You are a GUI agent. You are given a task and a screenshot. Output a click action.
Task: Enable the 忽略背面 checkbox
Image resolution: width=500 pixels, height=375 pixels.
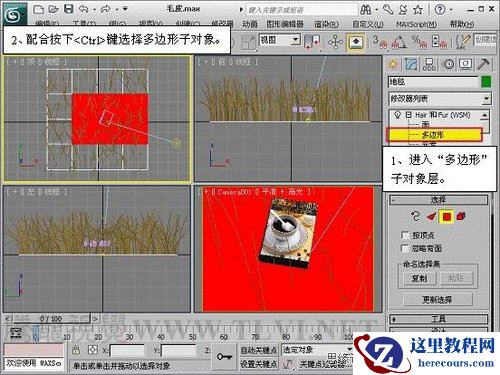click(x=405, y=248)
